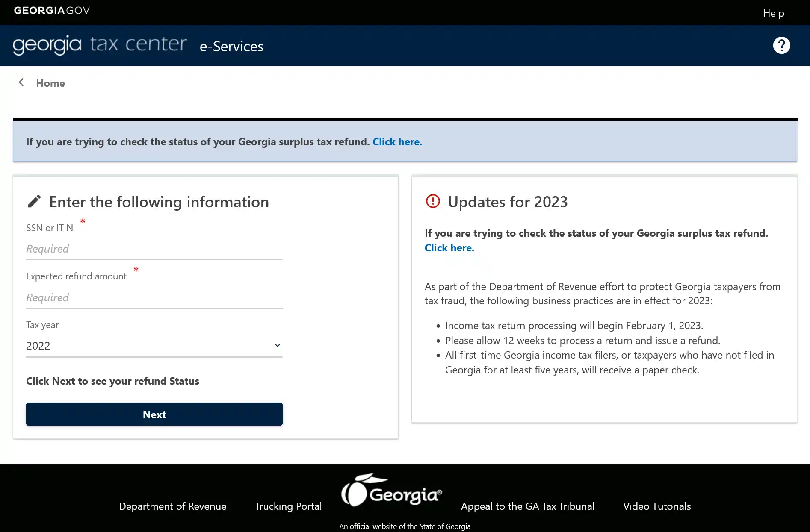Follow the Click here link in blue banner
This screenshot has width=810, height=532.
[x=397, y=142]
